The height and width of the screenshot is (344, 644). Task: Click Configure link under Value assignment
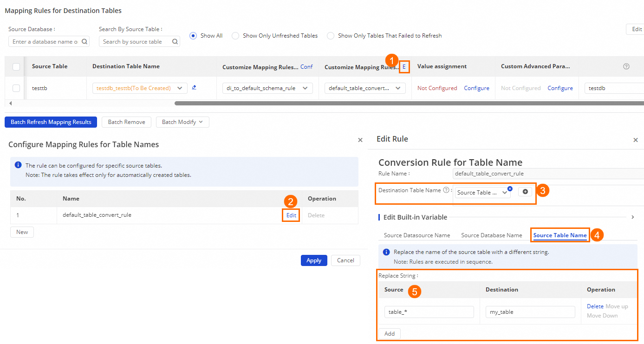[476, 88]
